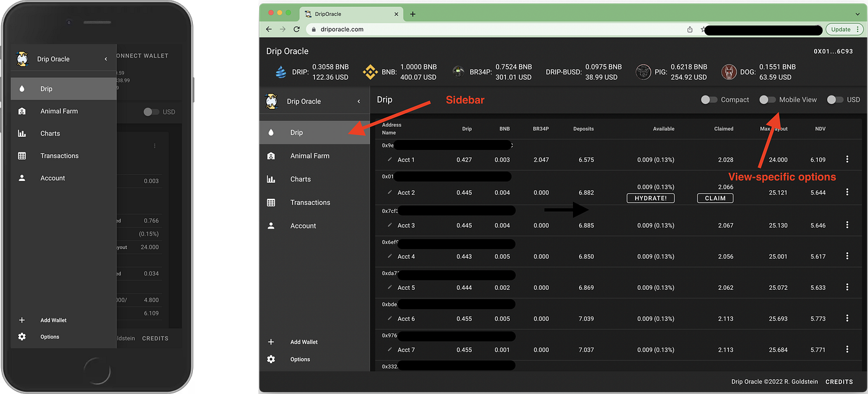Switch prices to USD display
The image size is (868, 394).
[834, 98]
